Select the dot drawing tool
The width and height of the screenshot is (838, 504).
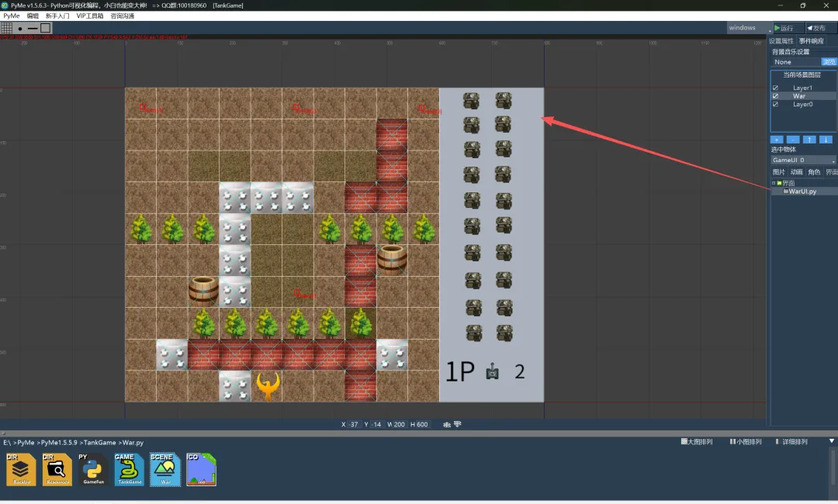tap(19, 28)
